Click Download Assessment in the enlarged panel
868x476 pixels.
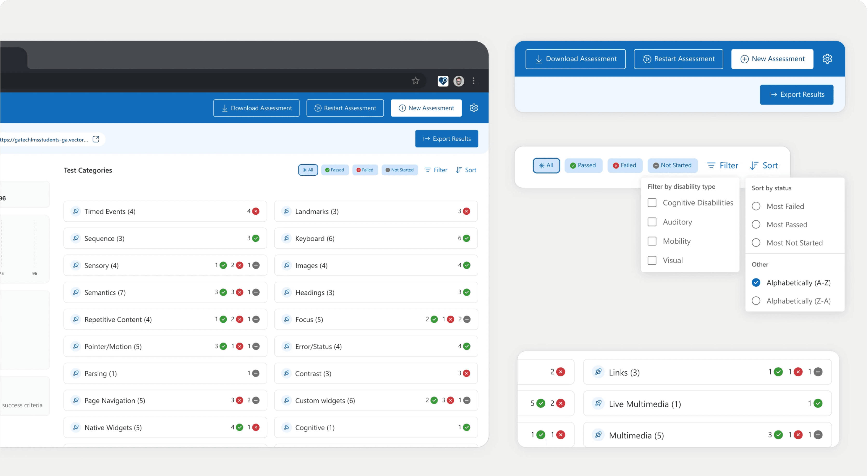[x=576, y=59]
